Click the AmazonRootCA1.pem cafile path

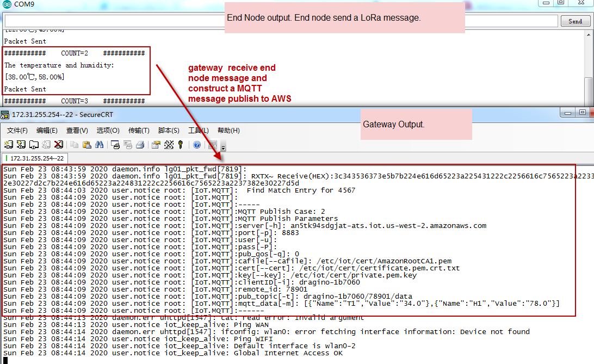click(384, 261)
